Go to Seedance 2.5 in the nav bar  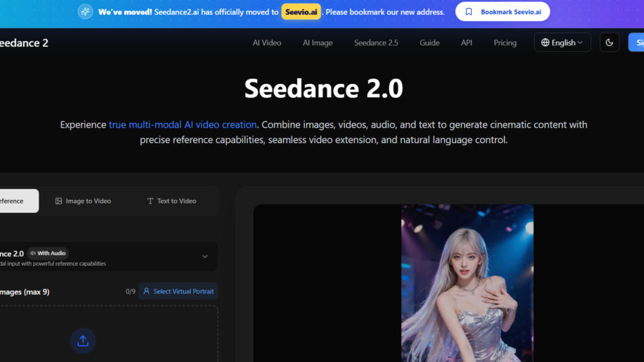click(376, 43)
